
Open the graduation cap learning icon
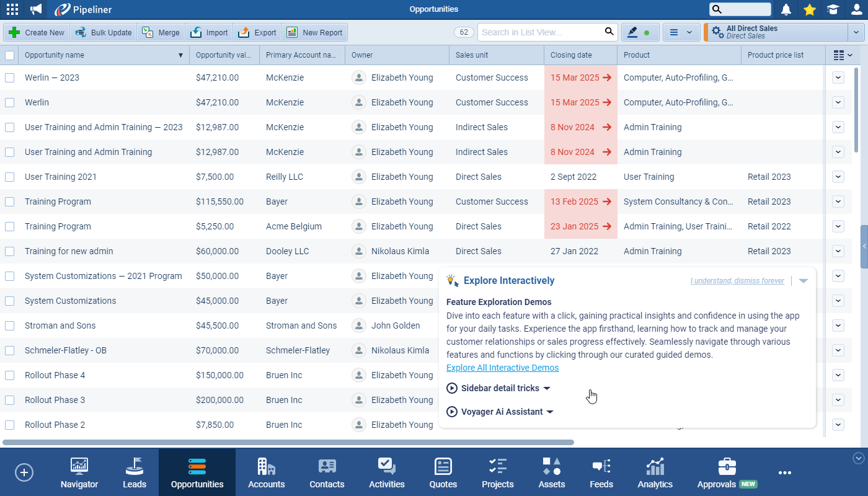pos(833,9)
